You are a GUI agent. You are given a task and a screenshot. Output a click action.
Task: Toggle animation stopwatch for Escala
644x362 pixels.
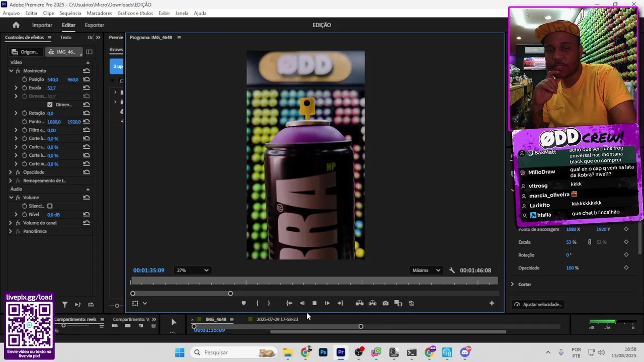point(25,88)
